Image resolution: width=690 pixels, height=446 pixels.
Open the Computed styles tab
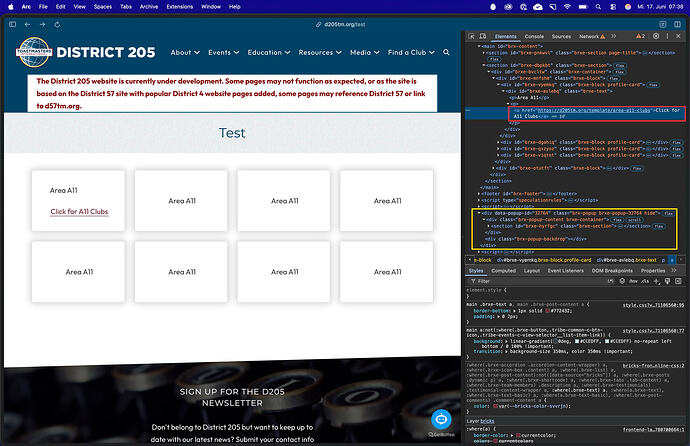[503, 271]
